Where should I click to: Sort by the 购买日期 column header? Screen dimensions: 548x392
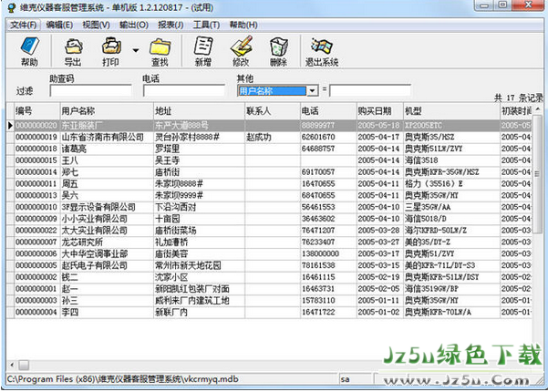coord(379,111)
